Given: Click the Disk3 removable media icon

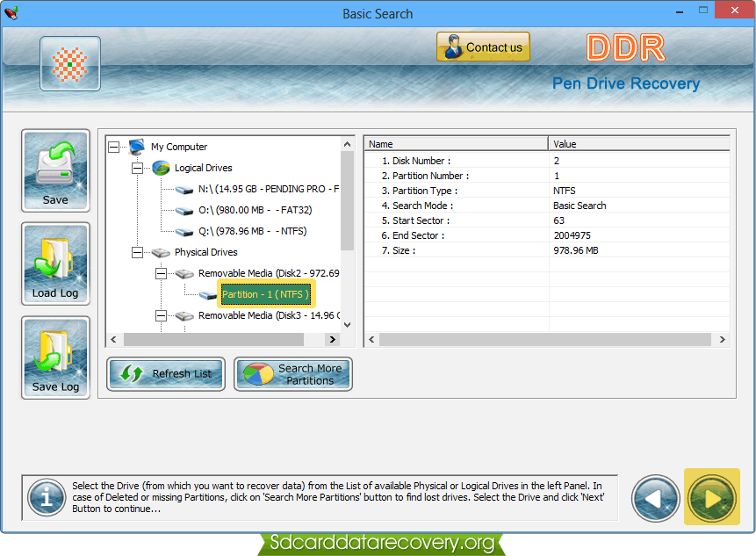Looking at the screenshot, I should [184, 316].
